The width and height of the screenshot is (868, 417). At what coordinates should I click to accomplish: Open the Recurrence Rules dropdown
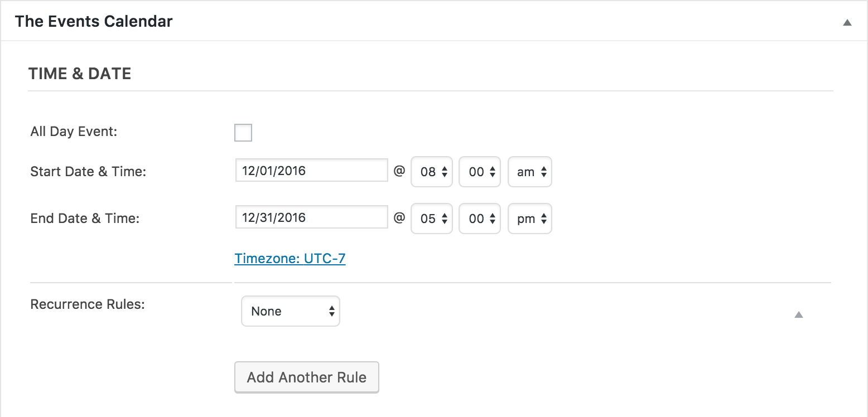(290, 311)
